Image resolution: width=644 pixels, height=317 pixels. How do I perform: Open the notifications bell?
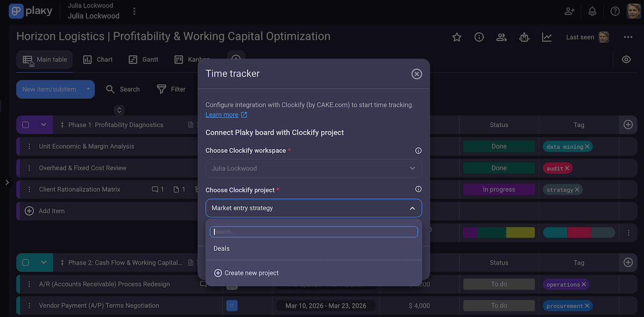click(x=592, y=11)
